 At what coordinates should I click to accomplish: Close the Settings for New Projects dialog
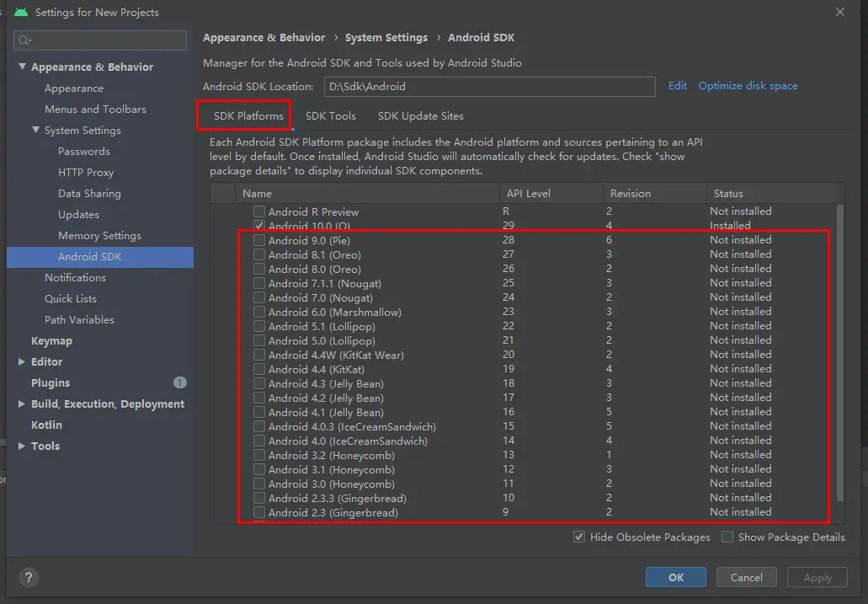click(x=839, y=12)
